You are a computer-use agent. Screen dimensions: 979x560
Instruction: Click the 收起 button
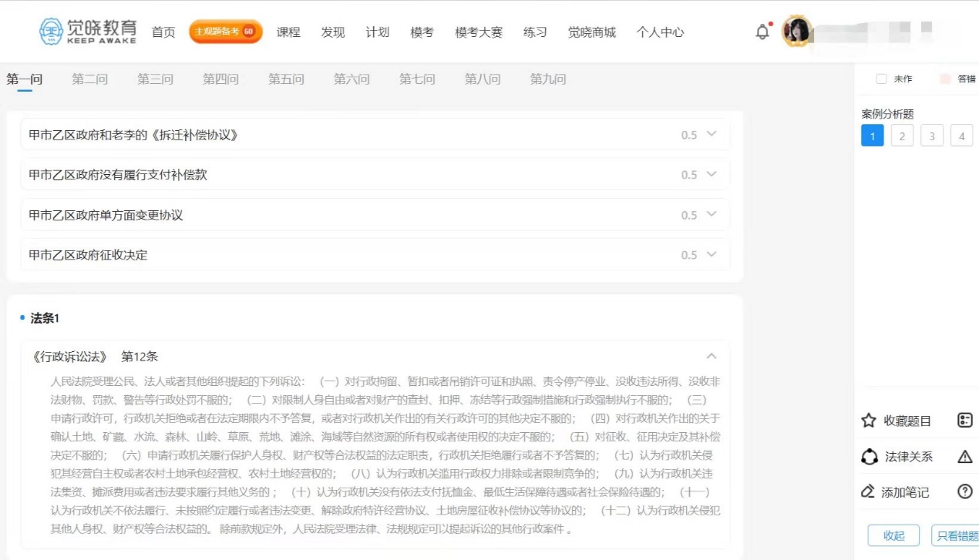click(x=894, y=535)
